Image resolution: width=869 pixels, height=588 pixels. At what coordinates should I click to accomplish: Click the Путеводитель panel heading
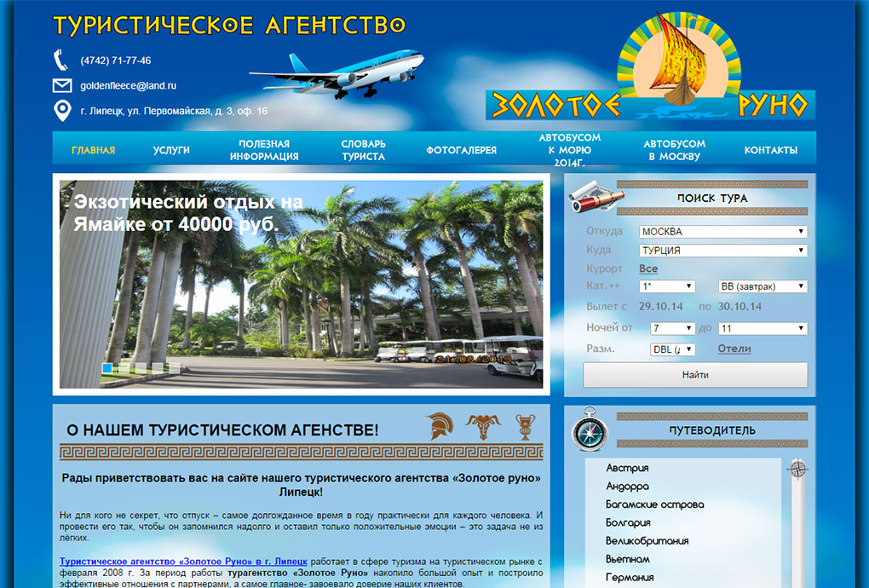click(x=712, y=430)
